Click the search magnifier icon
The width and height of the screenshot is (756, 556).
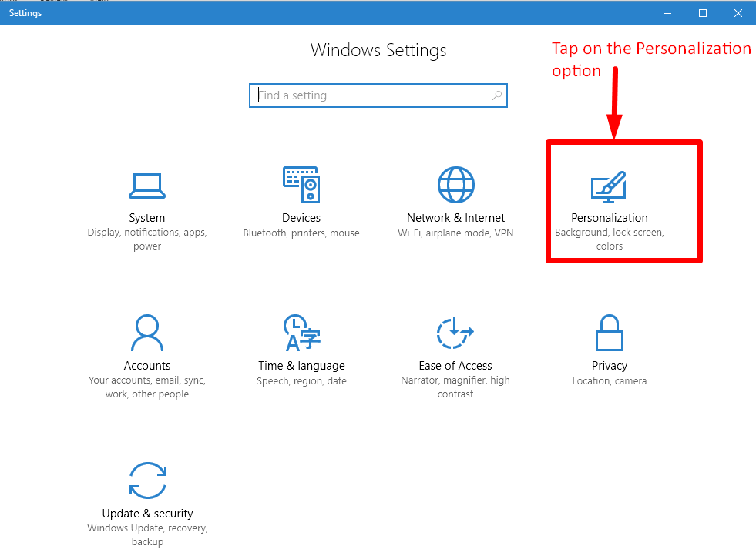(497, 95)
